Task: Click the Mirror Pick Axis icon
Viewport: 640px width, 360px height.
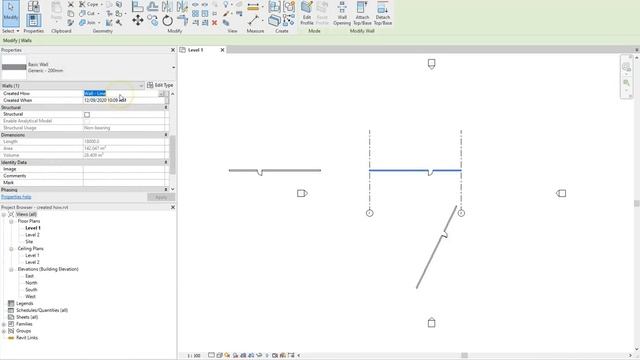Action: pyautogui.click(x=167, y=6)
